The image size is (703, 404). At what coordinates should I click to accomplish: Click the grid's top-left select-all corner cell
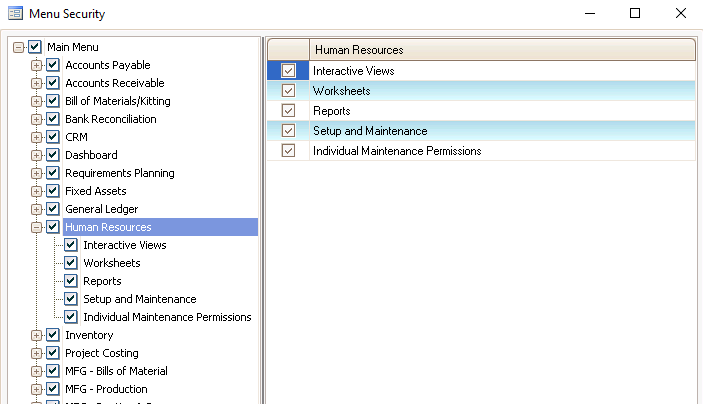[x=288, y=50]
